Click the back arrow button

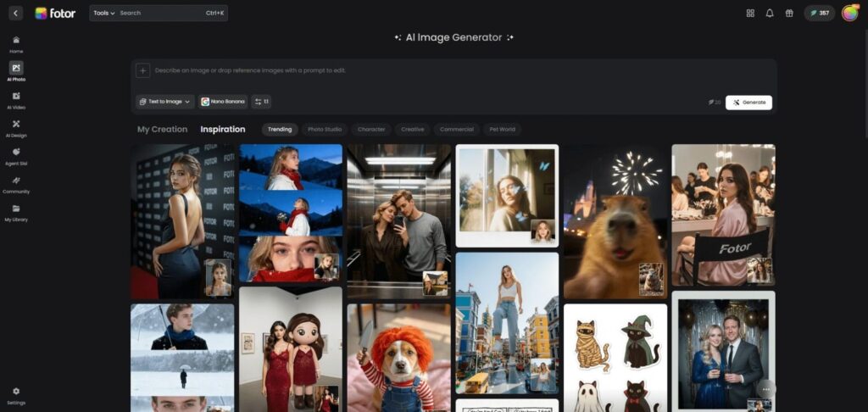click(x=15, y=13)
